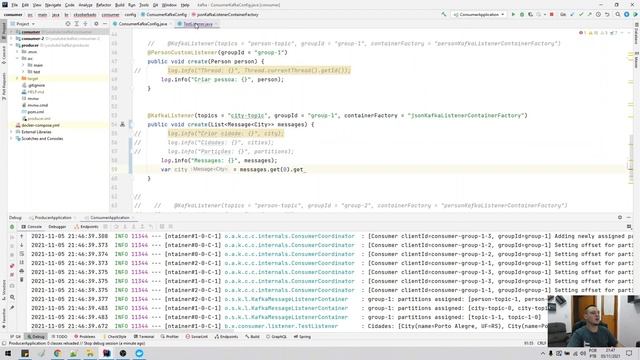640x360 pixels.
Task: Open the Navigate menu
Action: pyautogui.click(x=53, y=5)
